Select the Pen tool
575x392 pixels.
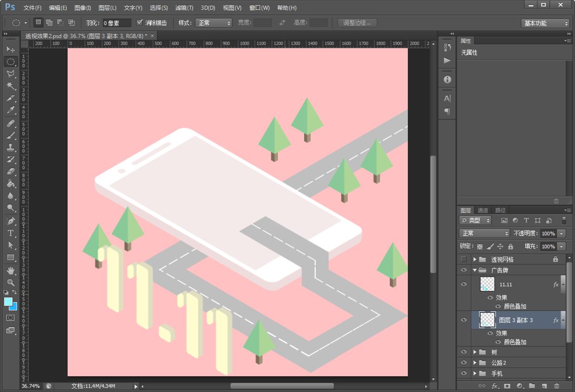(11, 221)
